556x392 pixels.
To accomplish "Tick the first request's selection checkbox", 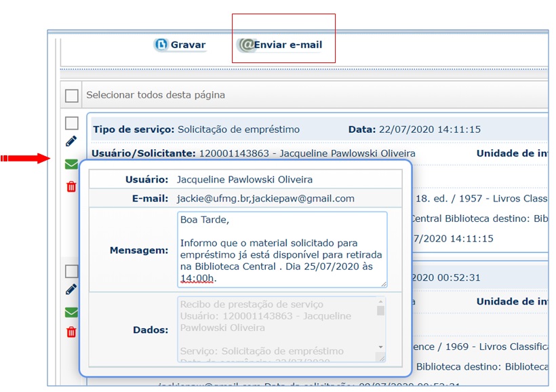I will 72,123.
